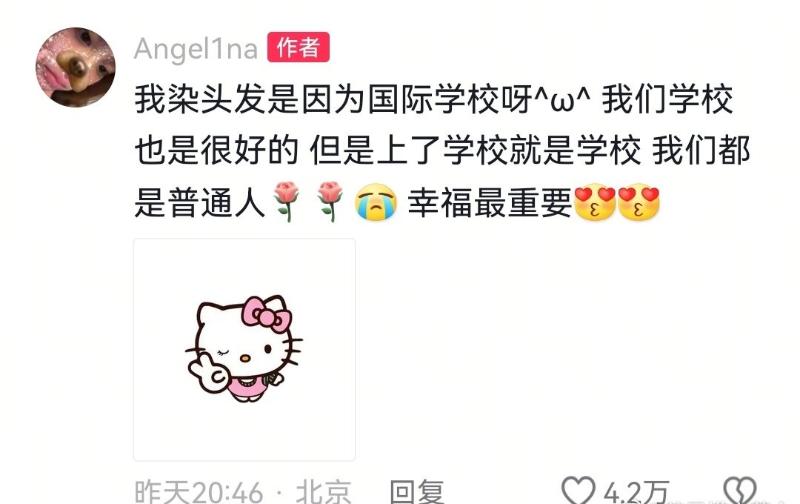Click the 昨天20:46 timestamp
The image size is (800, 504).
click(x=198, y=492)
